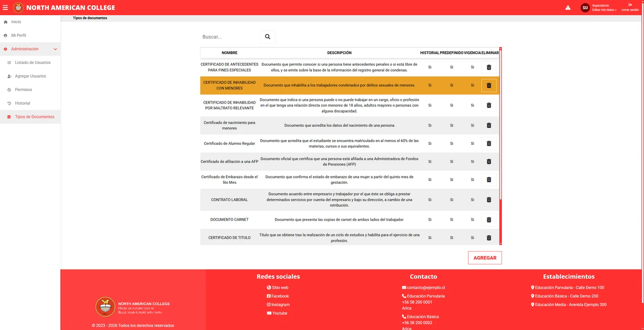Open Mi Perfil in sidebar
Image resolution: width=644 pixels, height=330 pixels.
[19, 35]
